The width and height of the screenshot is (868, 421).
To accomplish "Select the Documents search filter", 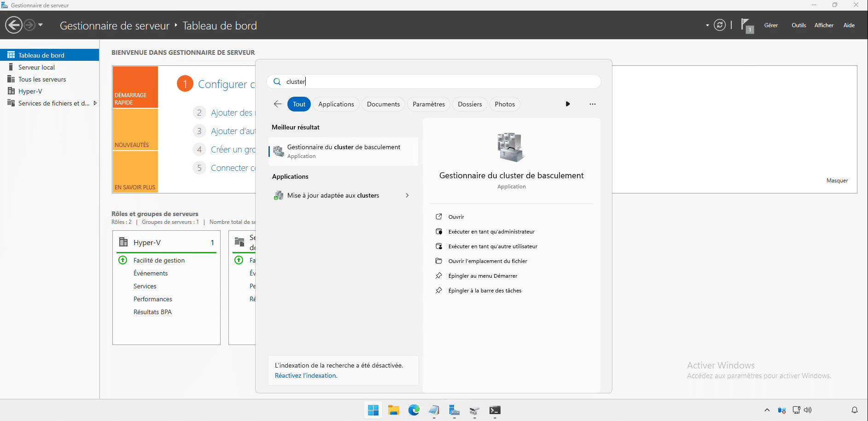I will pos(383,104).
